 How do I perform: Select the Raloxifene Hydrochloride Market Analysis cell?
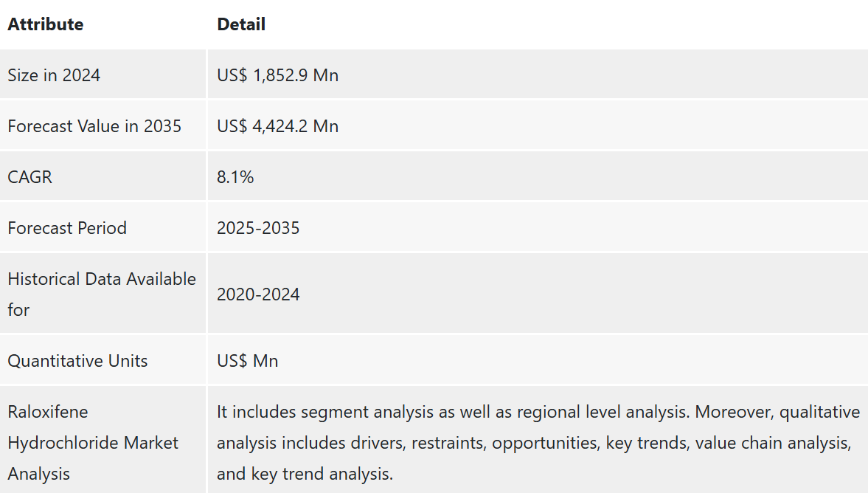click(x=93, y=443)
